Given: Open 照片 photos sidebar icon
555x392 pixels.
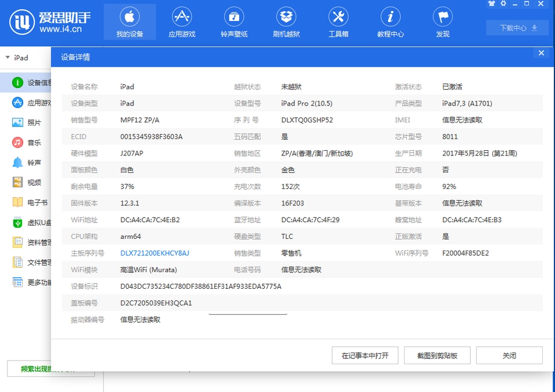Looking at the screenshot, I should click(x=17, y=123).
